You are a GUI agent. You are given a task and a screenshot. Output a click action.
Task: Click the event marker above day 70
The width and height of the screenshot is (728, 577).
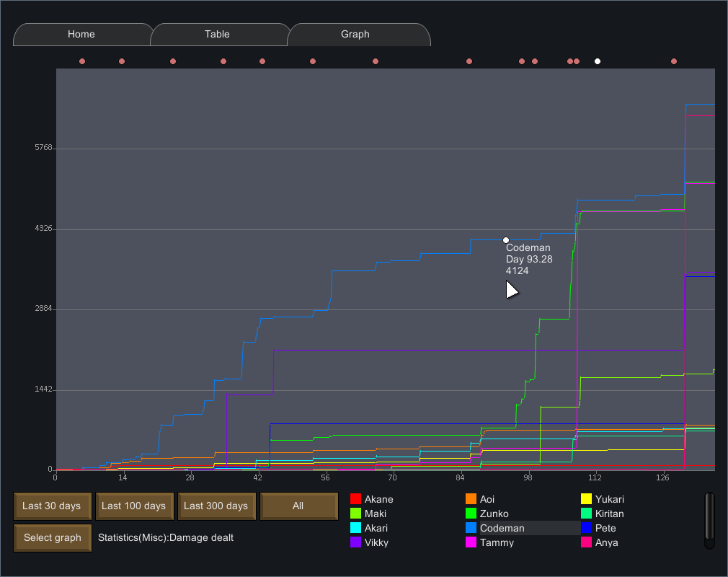(x=376, y=61)
